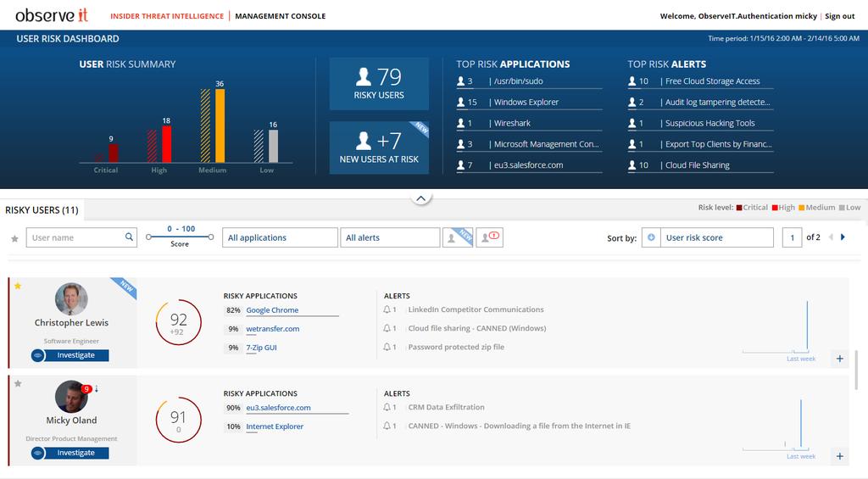Click the Cloud file sharing - CANNED alert
This screenshot has height=479, width=868.
477,328
